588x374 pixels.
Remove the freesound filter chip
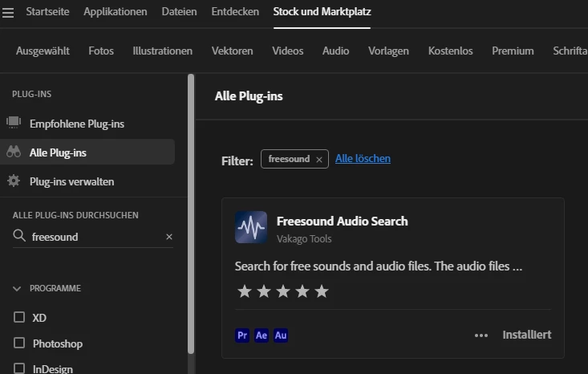319,160
